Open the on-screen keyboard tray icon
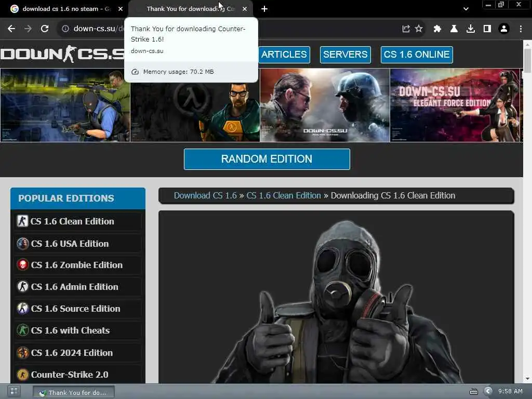This screenshot has width=532, height=399. 474,392
